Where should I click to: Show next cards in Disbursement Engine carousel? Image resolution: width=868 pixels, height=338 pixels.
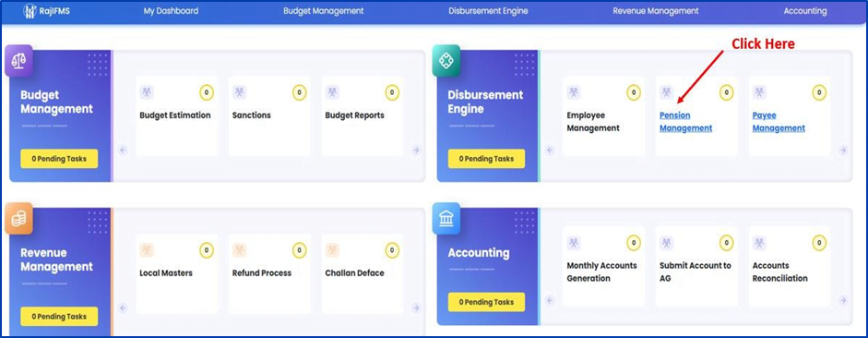pyautogui.click(x=843, y=151)
